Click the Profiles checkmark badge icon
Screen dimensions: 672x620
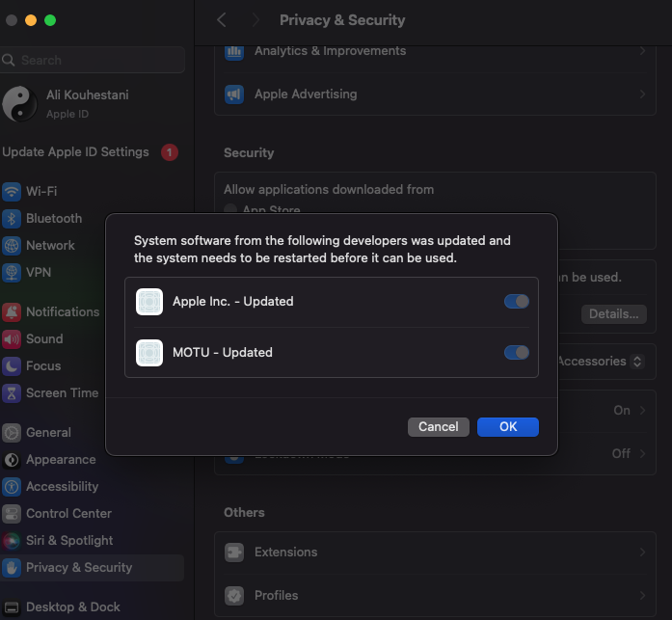[234, 596]
